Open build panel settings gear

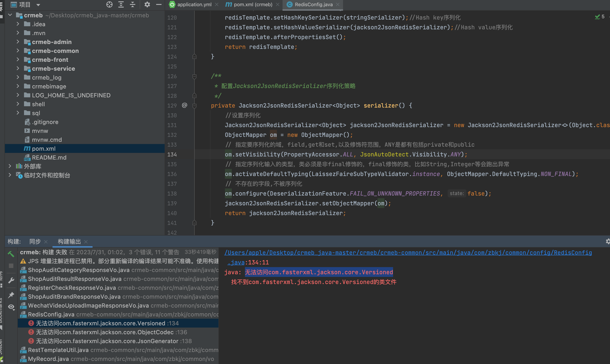(607, 242)
